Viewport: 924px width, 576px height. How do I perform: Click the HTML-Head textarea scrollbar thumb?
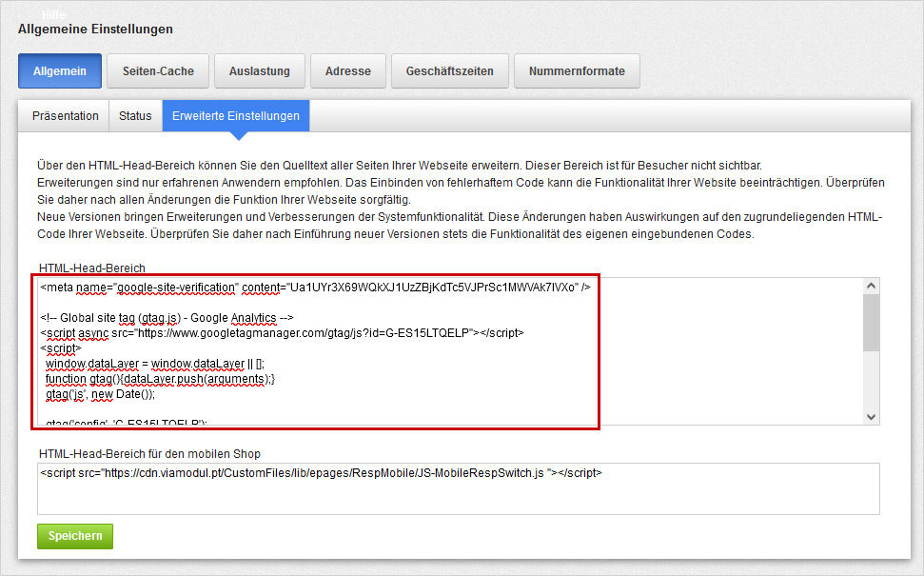pyautogui.click(x=872, y=323)
